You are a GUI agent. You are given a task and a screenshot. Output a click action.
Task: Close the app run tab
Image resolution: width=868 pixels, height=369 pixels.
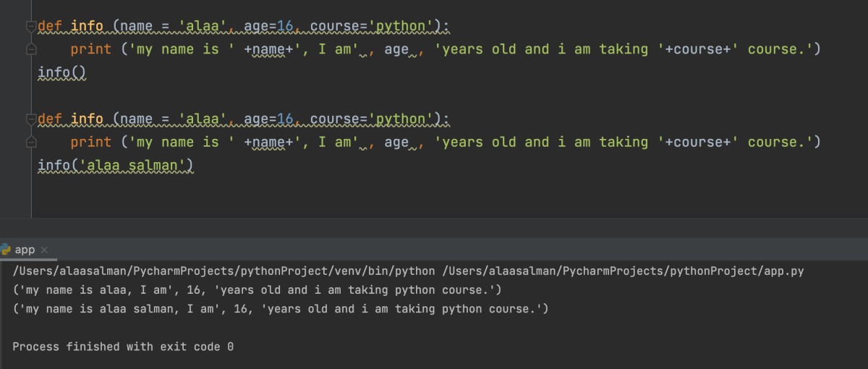[44, 250]
